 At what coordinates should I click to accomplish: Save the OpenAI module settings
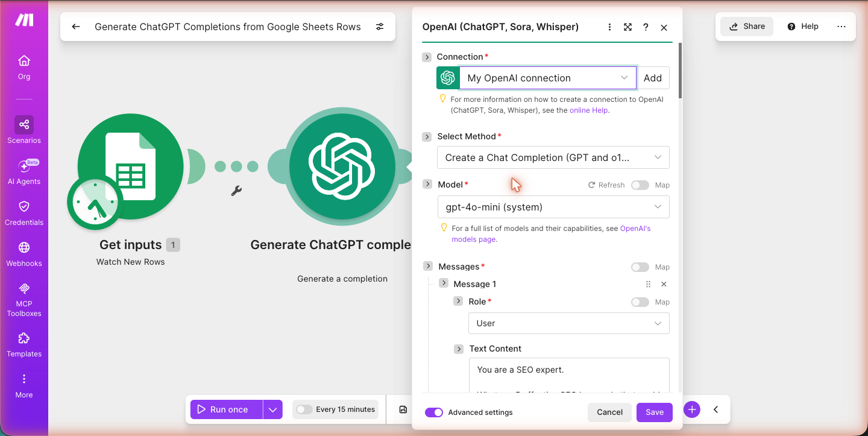pyautogui.click(x=655, y=412)
